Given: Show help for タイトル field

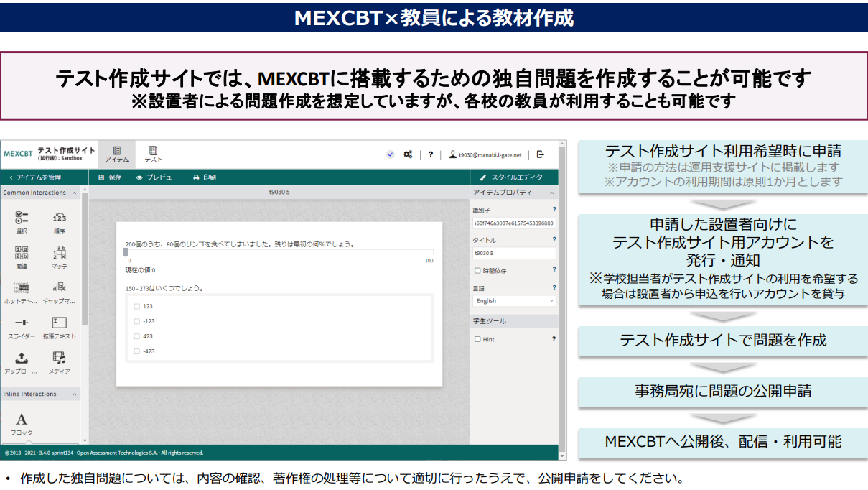Looking at the screenshot, I should click(554, 239).
